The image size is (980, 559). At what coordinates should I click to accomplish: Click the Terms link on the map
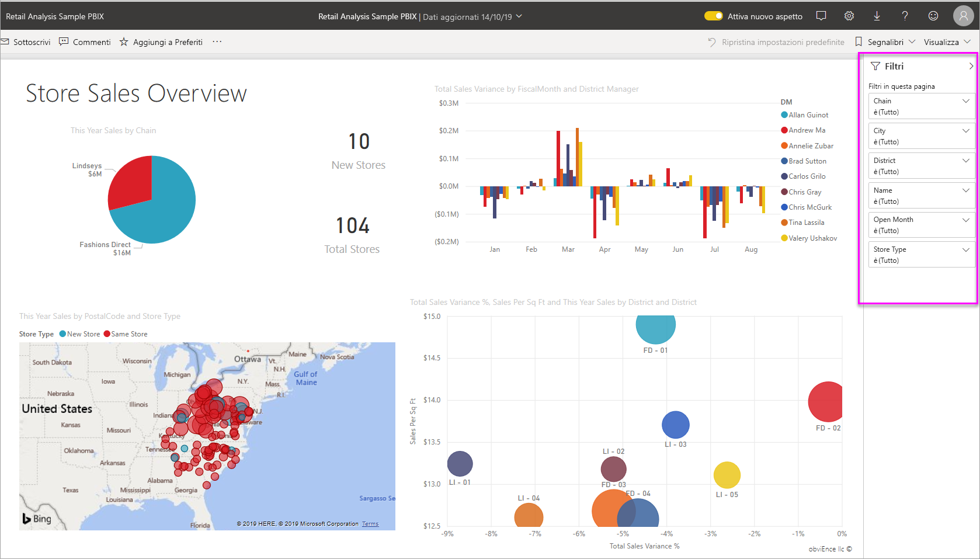click(370, 524)
